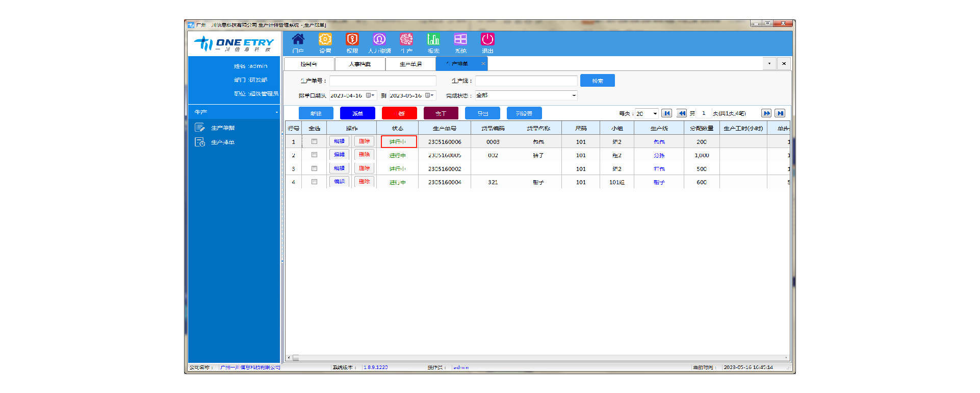980x393 pixels.
Task: Click 编辑 for order 2305160004
Action: pos(339,182)
